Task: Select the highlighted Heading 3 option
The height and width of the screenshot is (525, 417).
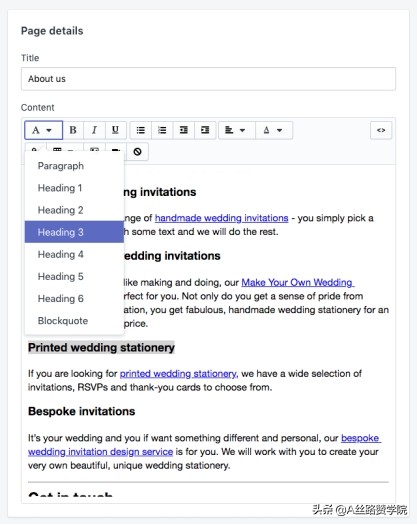Action: tap(74, 232)
